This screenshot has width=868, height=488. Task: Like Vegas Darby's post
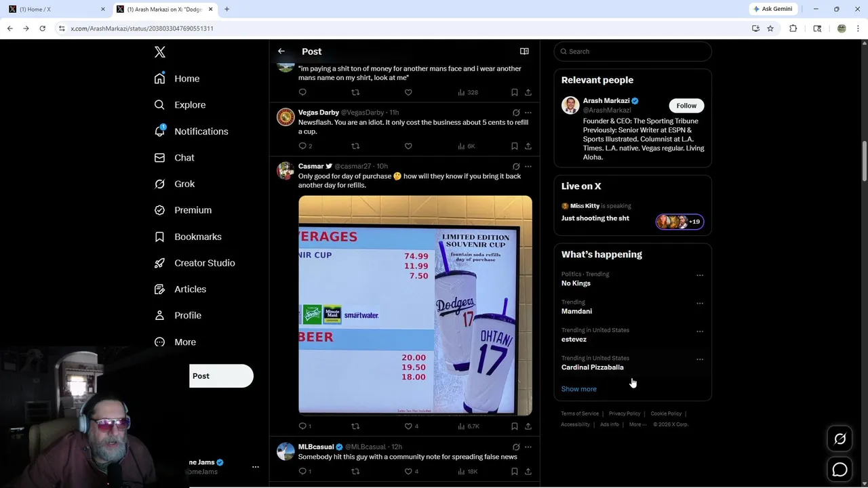pos(408,146)
